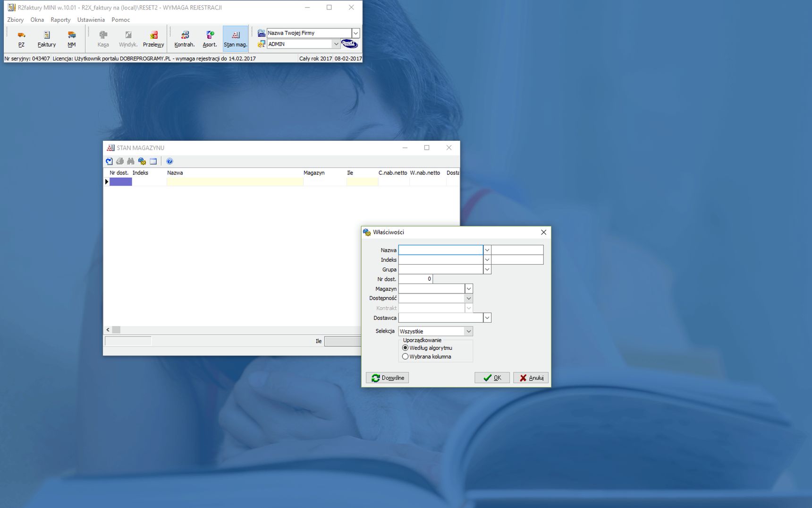Open the Asort. assortment list
This screenshot has width=812, height=508.
[x=210, y=38]
